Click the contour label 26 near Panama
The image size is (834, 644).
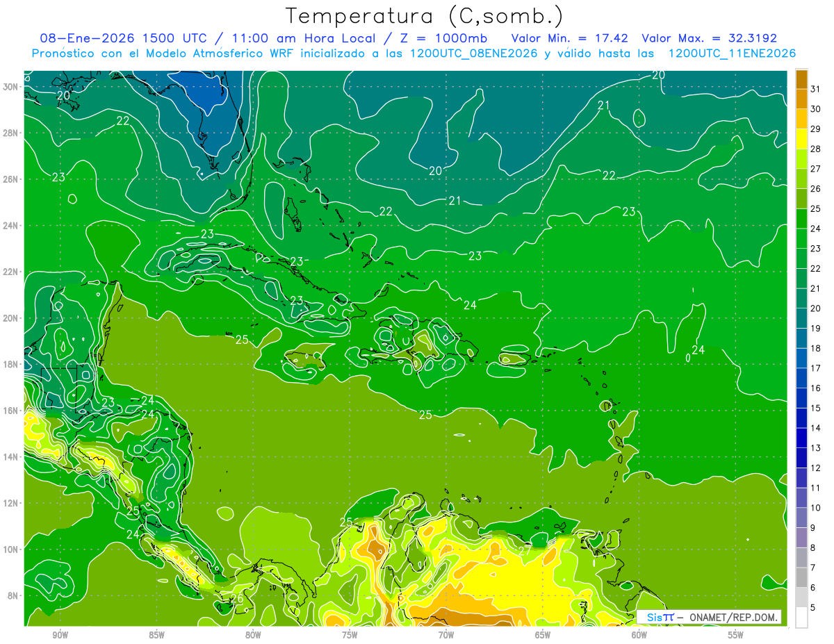pos(237,598)
